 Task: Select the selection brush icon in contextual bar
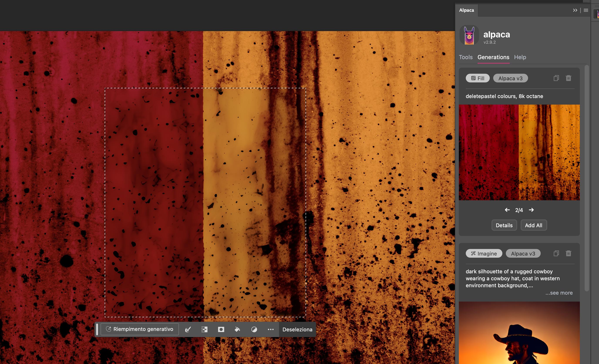tap(188, 329)
